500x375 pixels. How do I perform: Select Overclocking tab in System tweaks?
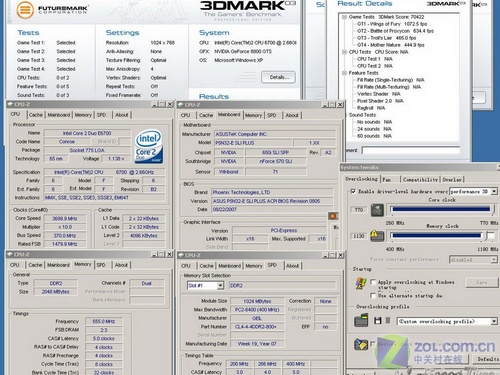tap(361, 179)
